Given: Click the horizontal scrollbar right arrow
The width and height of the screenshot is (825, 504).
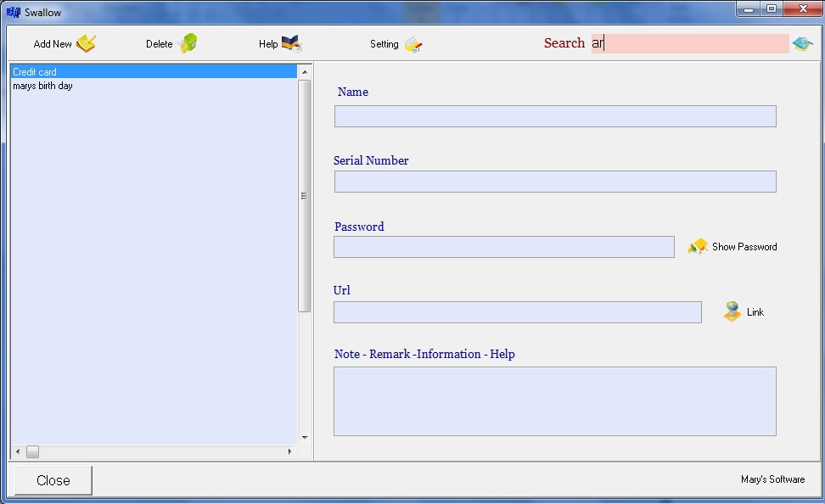Looking at the screenshot, I should click(x=289, y=451).
